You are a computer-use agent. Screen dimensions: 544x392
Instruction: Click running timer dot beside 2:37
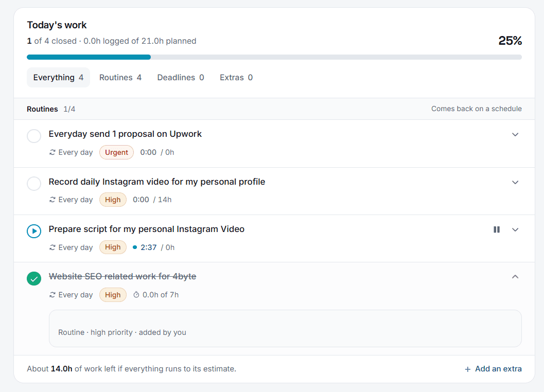[135, 247]
